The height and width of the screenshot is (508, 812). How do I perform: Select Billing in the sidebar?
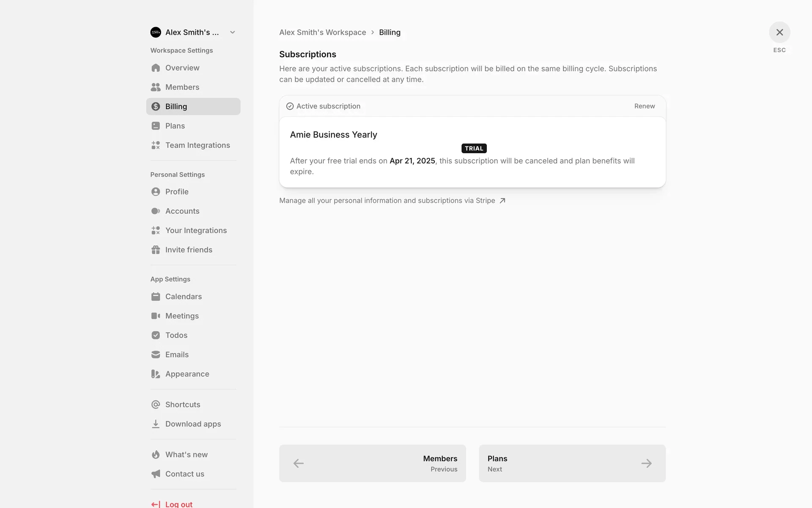click(x=193, y=106)
